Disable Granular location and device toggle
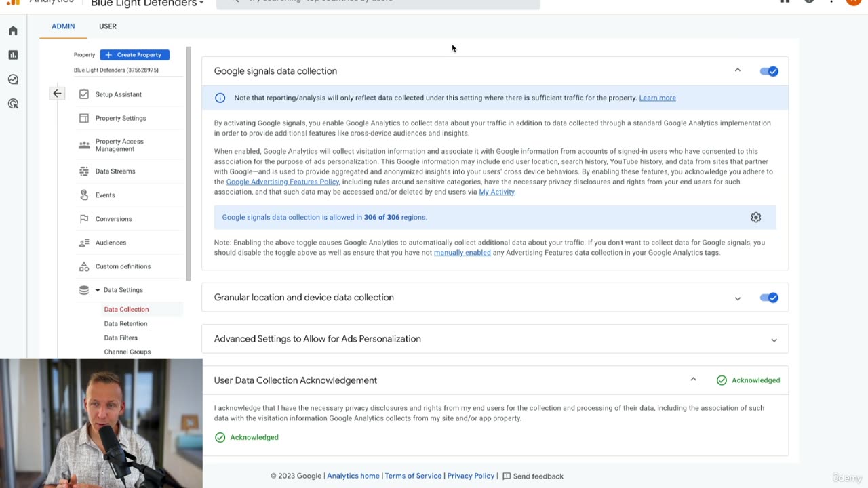 pos(769,298)
